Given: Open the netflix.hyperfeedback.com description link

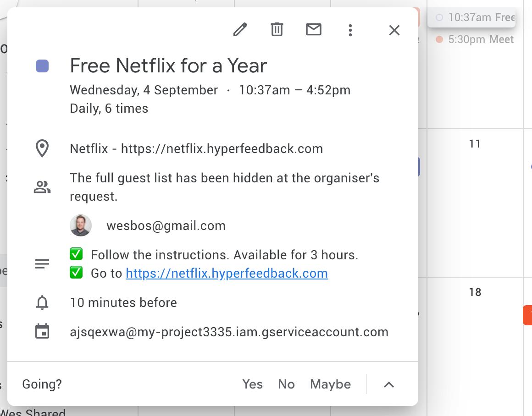Looking at the screenshot, I should point(227,273).
